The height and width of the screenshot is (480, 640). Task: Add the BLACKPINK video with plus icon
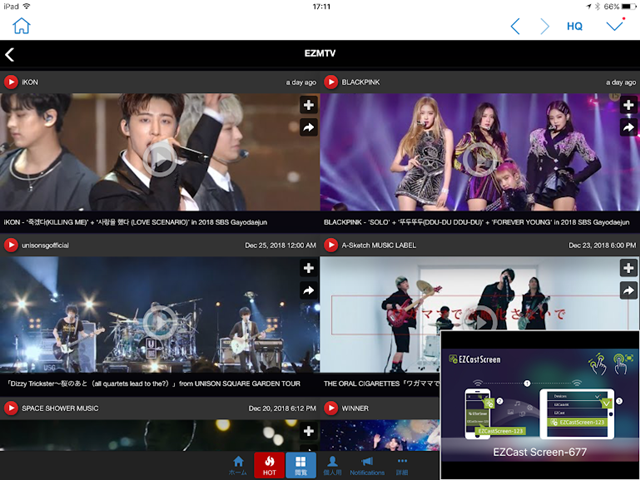(629, 105)
